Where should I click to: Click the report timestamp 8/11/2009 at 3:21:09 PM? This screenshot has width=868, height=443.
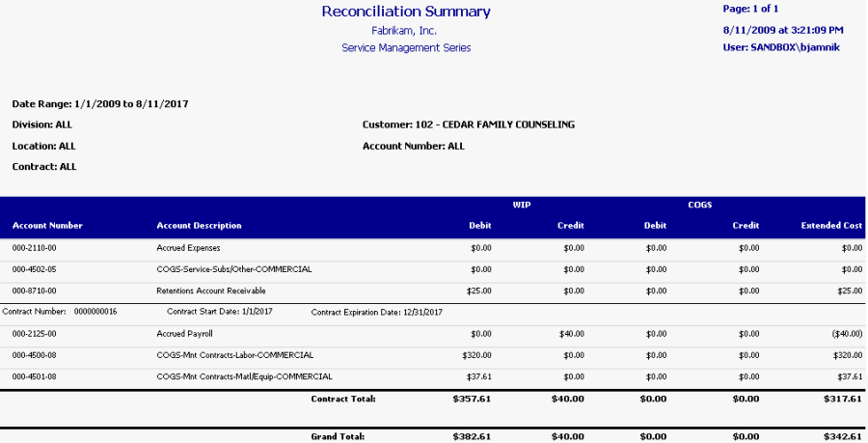point(783,30)
